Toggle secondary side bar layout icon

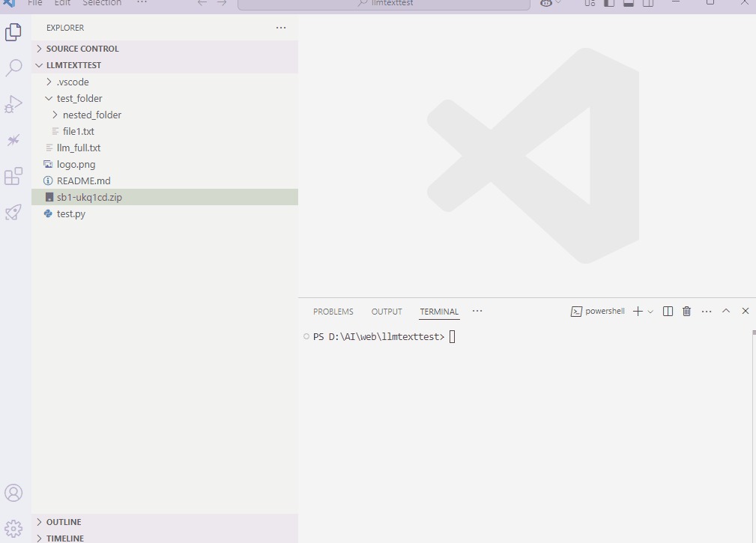(x=648, y=4)
